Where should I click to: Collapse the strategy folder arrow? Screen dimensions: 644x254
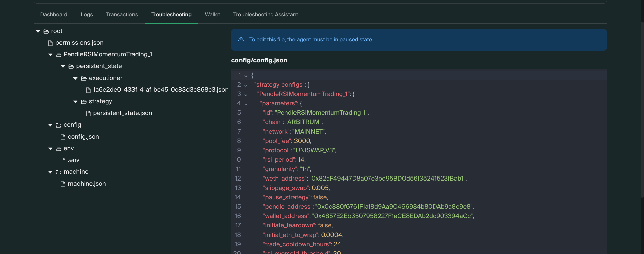coord(75,102)
